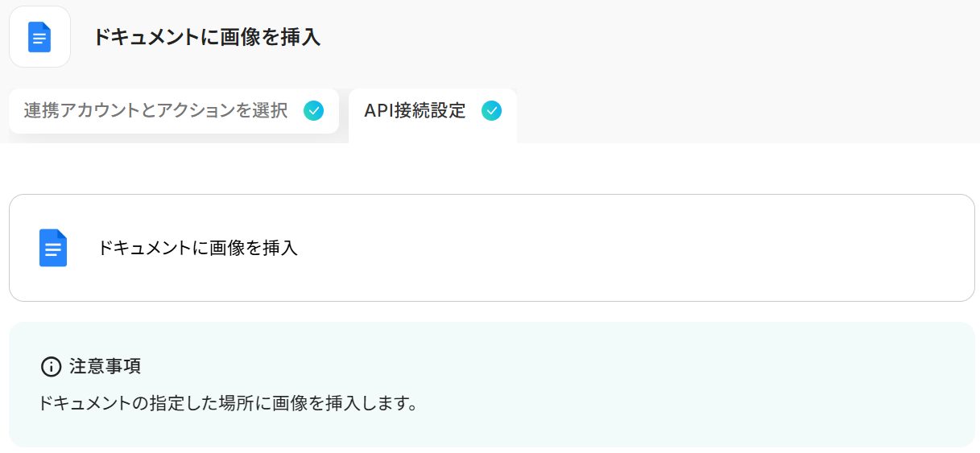Click the info circle icon next to 注意事項
Image resolution: width=980 pixels, height=453 pixels.
[51, 367]
